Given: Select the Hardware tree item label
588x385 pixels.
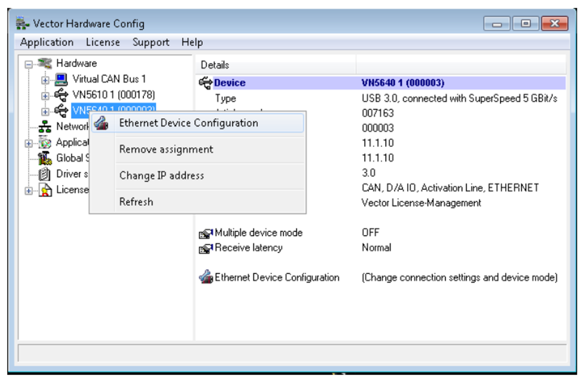Looking at the screenshot, I should (76, 63).
